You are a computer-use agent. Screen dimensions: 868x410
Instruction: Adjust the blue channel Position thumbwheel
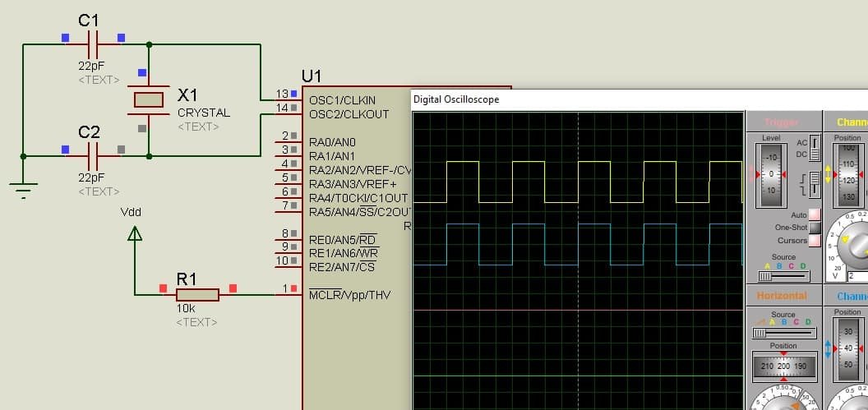coord(848,349)
